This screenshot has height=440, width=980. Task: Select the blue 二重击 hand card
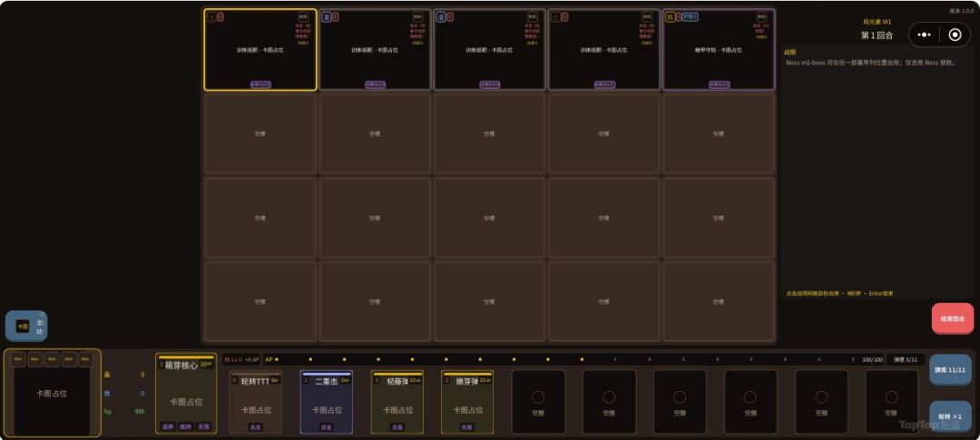pyautogui.click(x=327, y=402)
